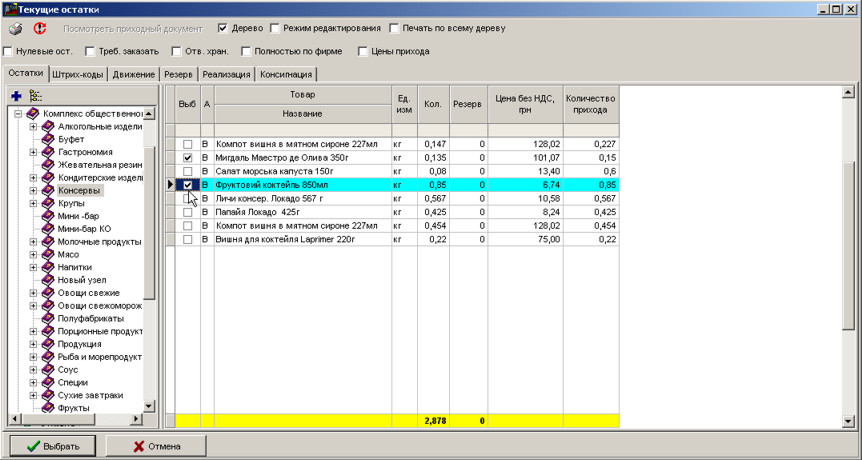Screen dimensions: 862x460
Task: Click the printer icon in the toolbar
Action: click(x=16, y=29)
